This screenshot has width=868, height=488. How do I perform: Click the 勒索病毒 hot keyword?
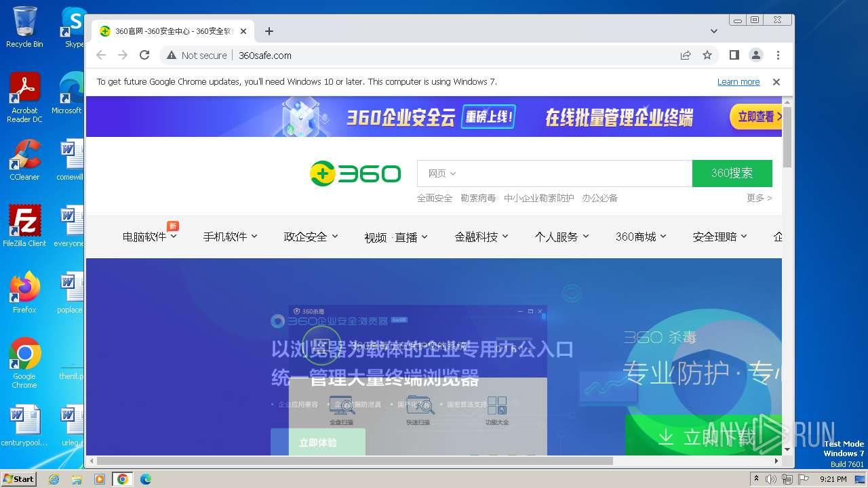pyautogui.click(x=478, y=198)
